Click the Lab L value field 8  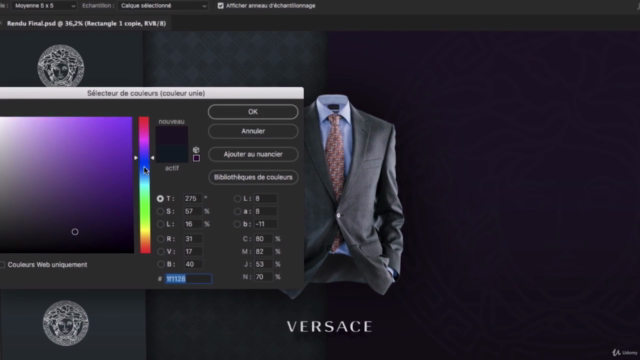265,199
